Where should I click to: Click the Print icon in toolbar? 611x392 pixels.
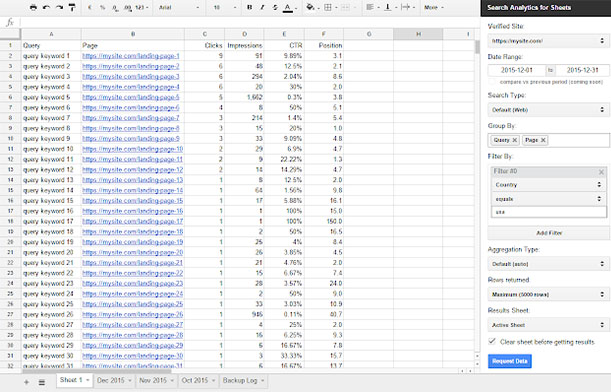[34, 7]
